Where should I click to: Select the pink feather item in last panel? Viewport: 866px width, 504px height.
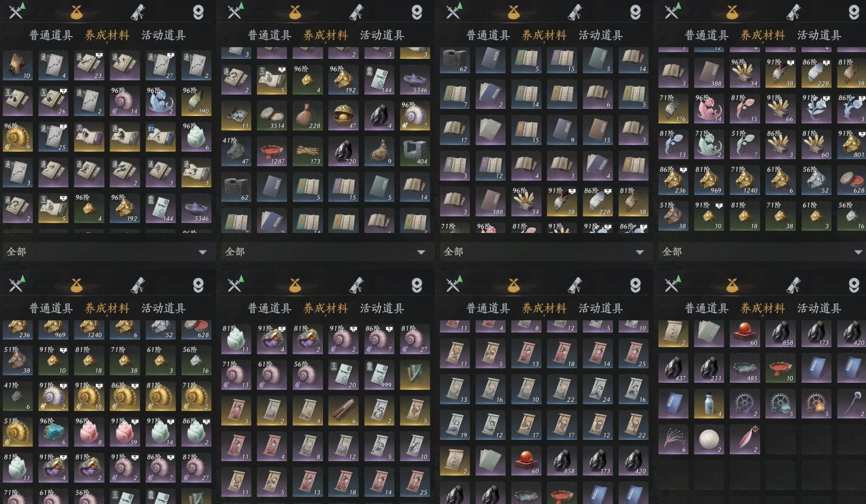tap(745, 439)
